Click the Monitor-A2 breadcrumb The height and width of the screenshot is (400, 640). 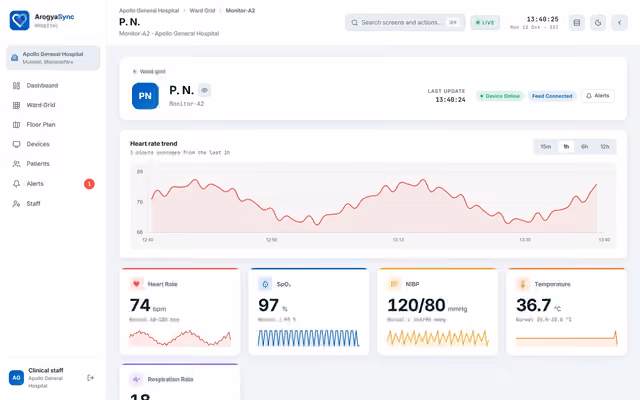[x=240, y=11]
